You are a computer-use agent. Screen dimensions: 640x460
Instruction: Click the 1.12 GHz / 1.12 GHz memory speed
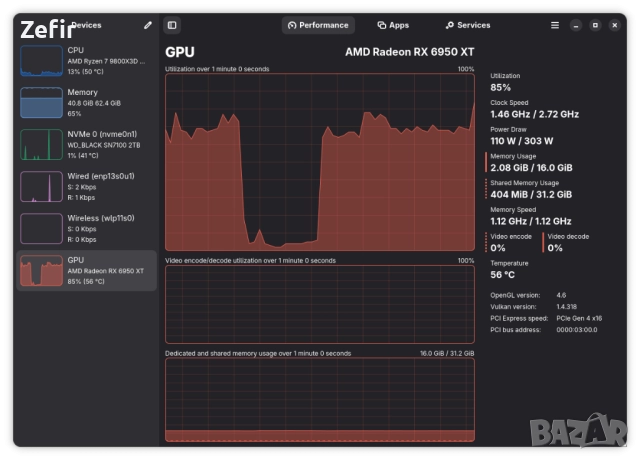[531, 221]
